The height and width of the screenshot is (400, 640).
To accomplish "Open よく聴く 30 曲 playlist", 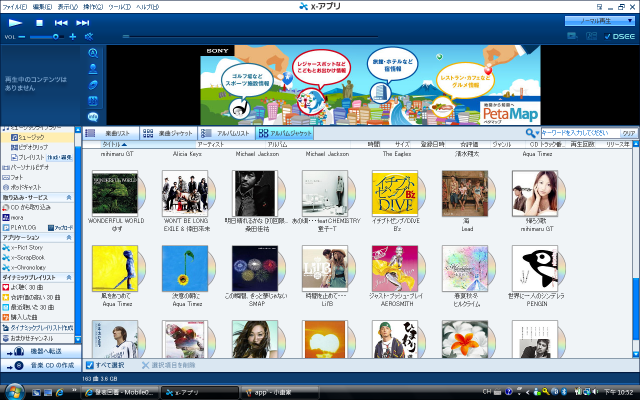I will point(23,288).
